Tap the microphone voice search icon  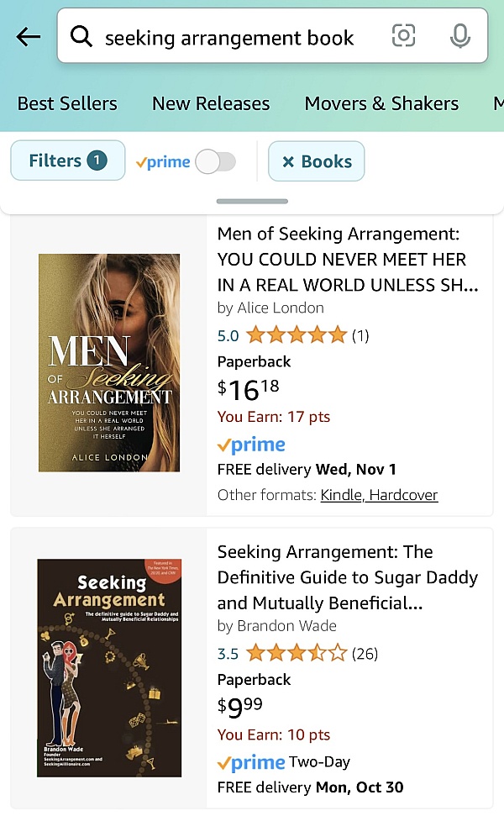[458, 35]
